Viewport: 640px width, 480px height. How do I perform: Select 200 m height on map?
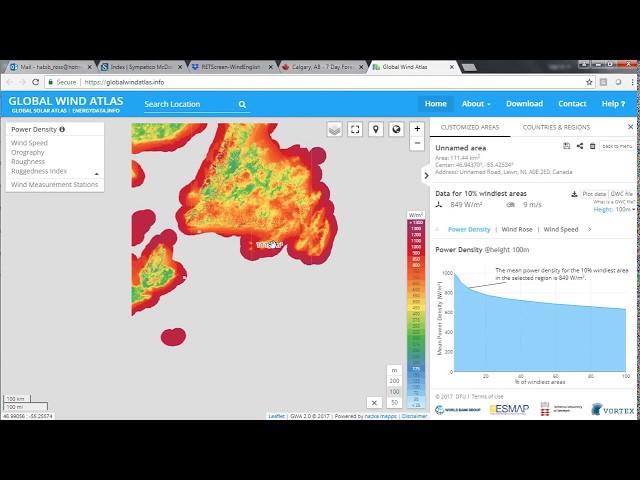point(394,381)
